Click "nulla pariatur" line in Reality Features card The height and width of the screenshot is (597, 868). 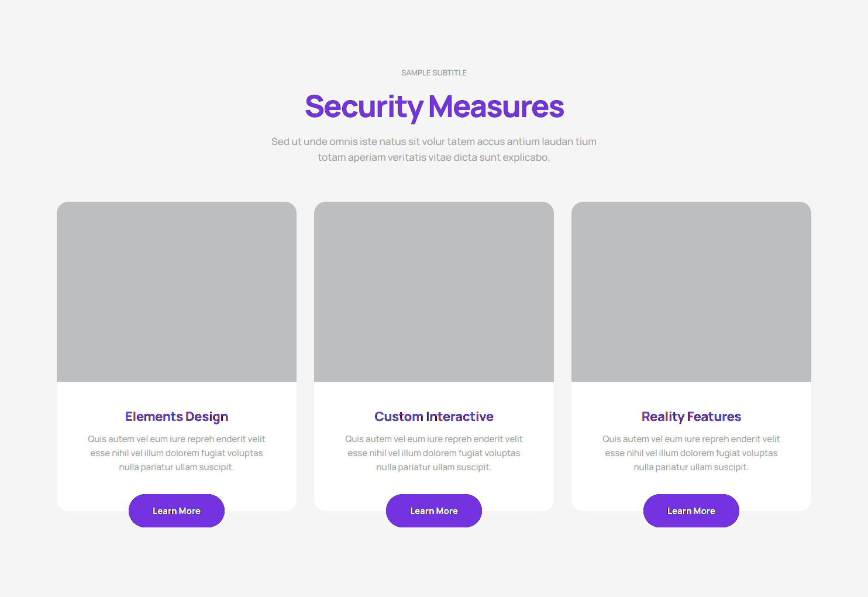(691, 467)
